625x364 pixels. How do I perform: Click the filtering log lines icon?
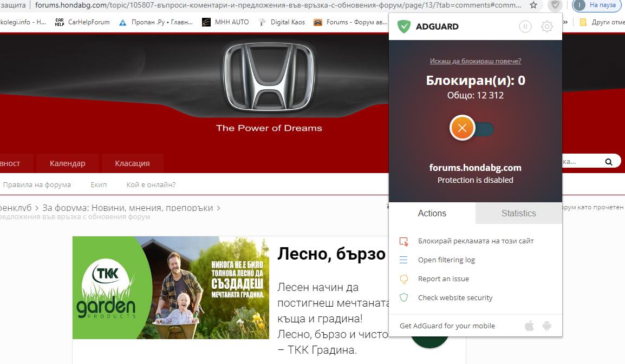[x=404, y=260]
